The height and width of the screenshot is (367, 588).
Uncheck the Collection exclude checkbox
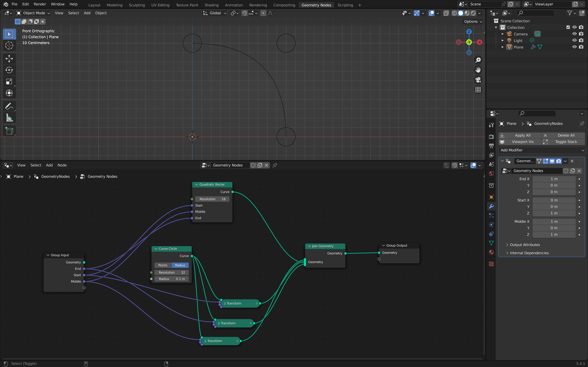coord(568,27)
